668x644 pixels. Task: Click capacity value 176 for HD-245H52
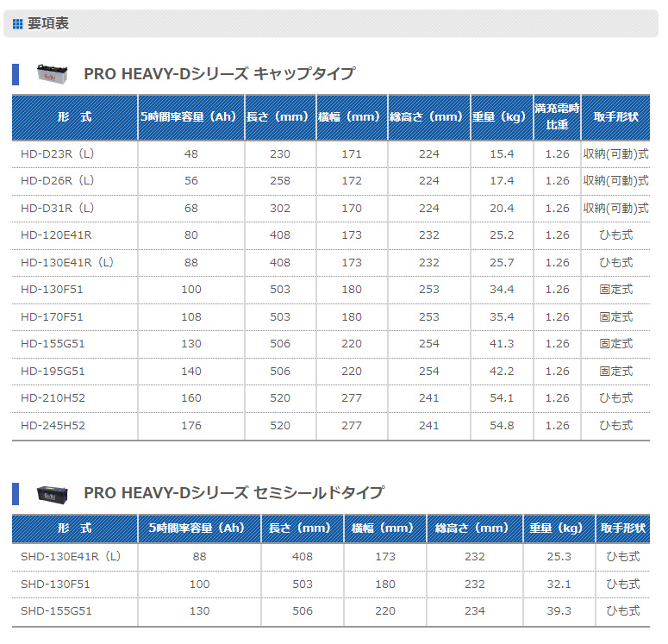tap(190, 425)
